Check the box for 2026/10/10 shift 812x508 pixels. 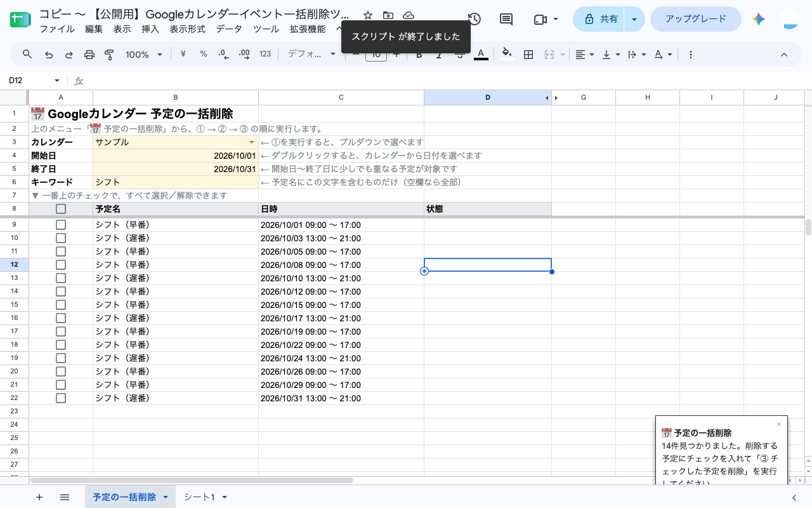pos(61,278)
